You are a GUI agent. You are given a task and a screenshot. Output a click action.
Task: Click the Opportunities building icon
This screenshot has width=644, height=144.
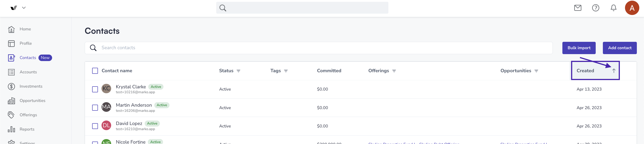[11, 101]
